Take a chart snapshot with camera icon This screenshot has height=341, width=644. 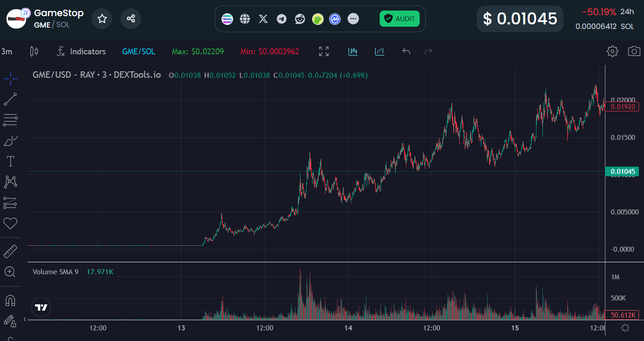(634, 52)
